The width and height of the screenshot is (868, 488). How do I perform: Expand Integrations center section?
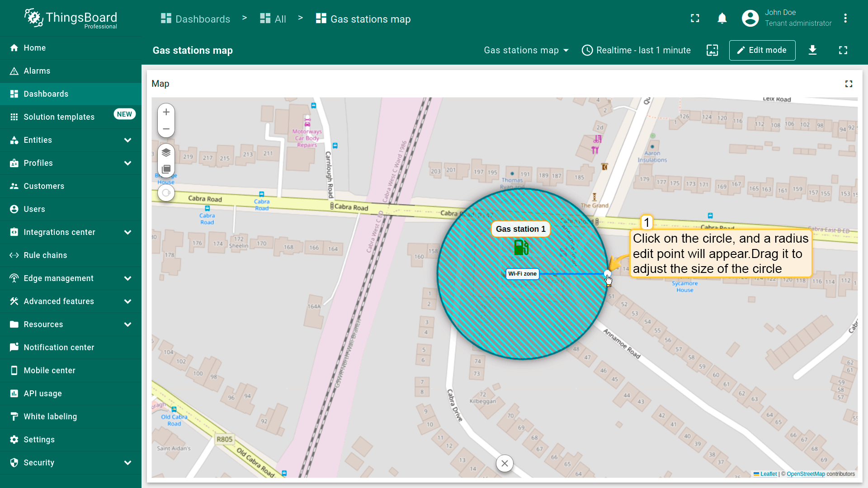pyautogui.click(x=127, y=232)
